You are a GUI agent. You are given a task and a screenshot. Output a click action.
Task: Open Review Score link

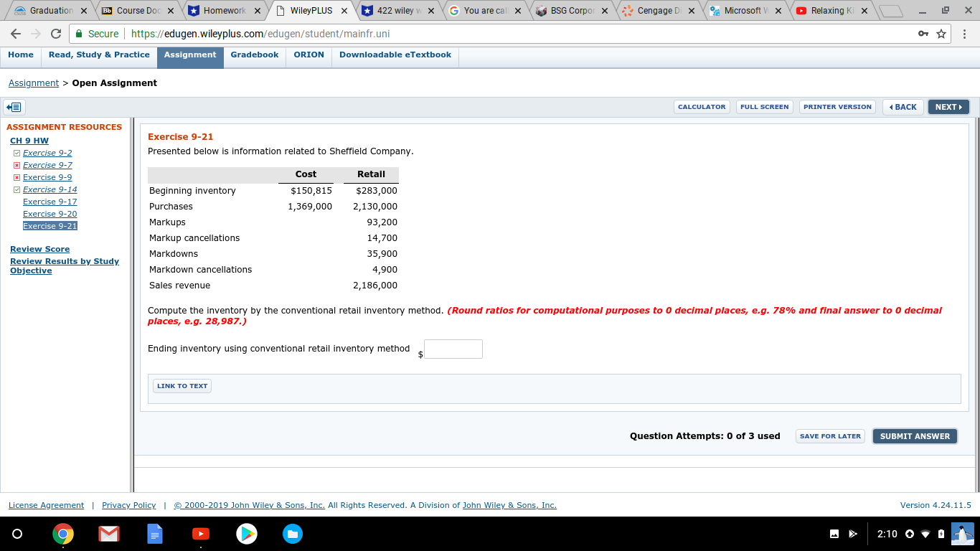(39, 249)
